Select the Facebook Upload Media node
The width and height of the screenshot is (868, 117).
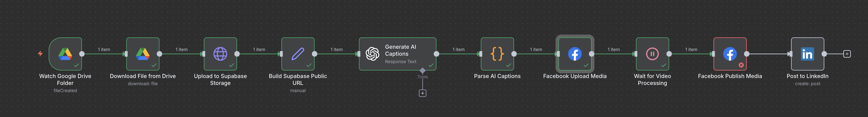tap(575, 54)
